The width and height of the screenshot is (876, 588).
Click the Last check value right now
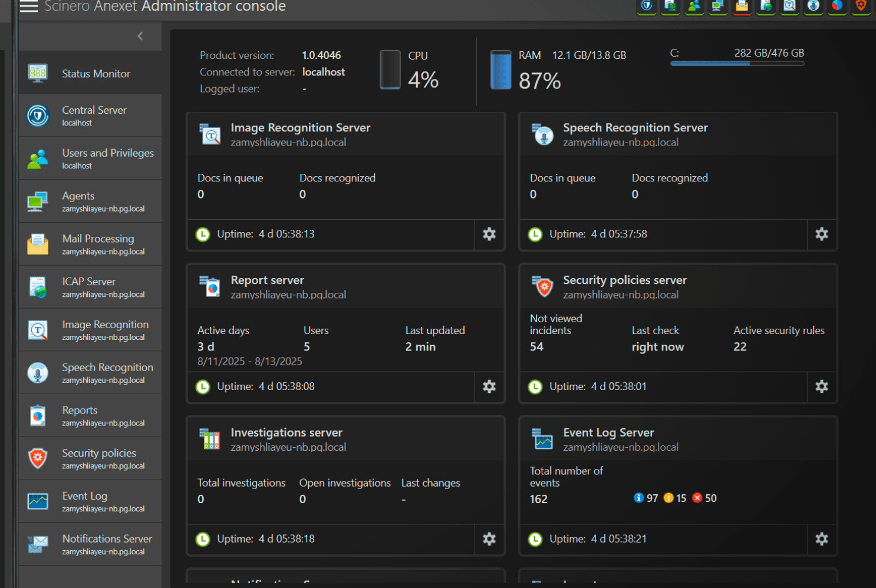(658, 346)
